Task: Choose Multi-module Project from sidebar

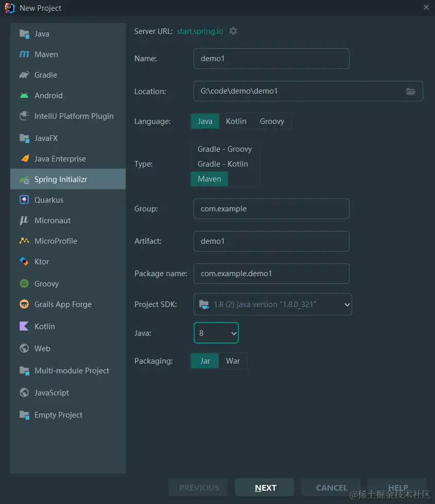Action: (72, 371)
